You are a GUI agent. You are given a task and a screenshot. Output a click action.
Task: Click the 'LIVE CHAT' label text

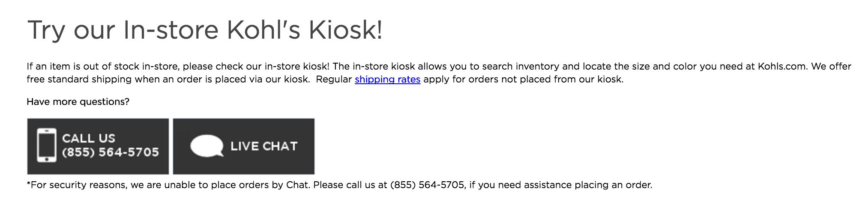pos(264,146)
